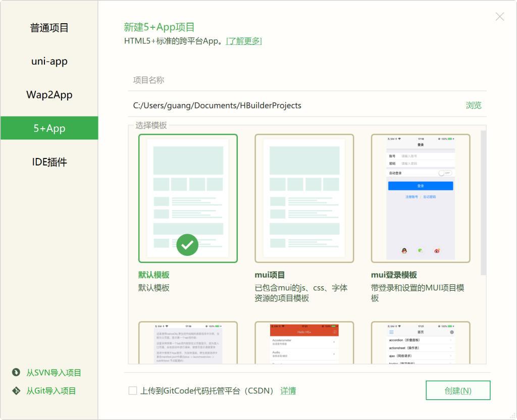Viewport: 517px width, 420px height.
Task: Click the 上传到GitCode代码托管平台 label
Action: [206, 391]
